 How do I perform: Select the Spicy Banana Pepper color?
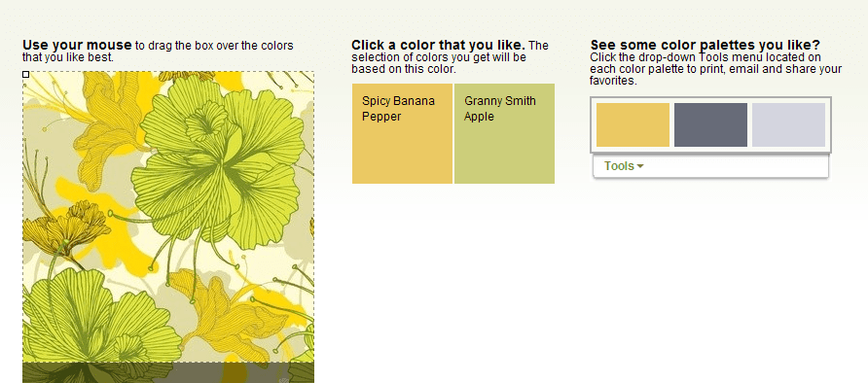tap(403, 133)
